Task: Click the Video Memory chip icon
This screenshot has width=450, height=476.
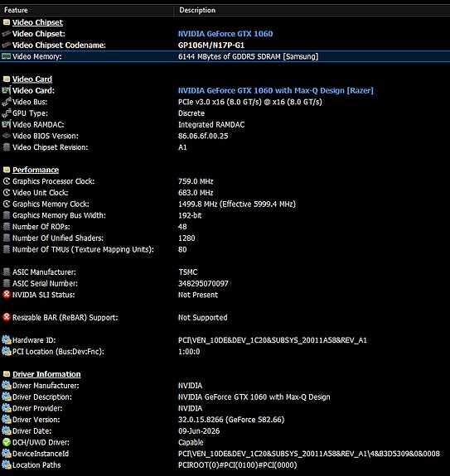Action: [x=6, y=56]
